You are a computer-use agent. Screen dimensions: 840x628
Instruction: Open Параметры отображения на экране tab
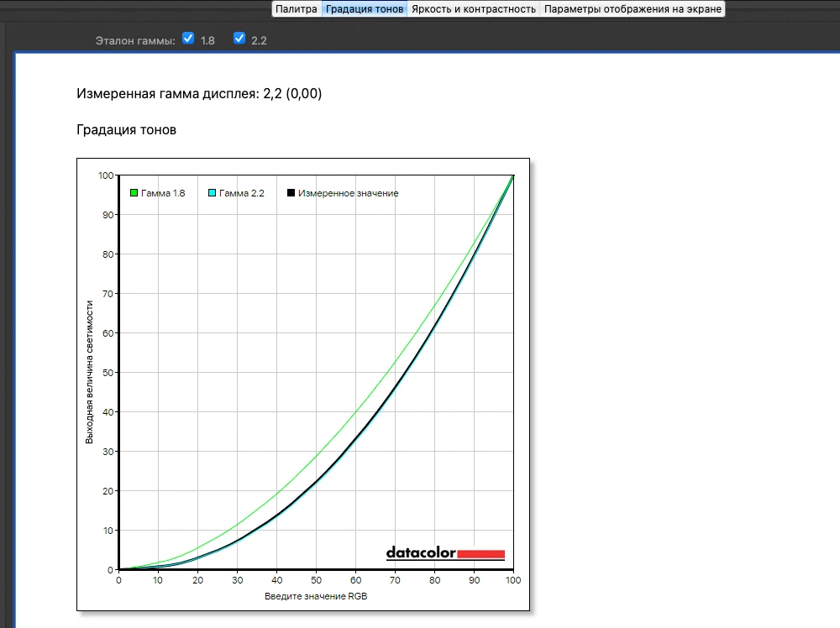click(x=633, y=9)
